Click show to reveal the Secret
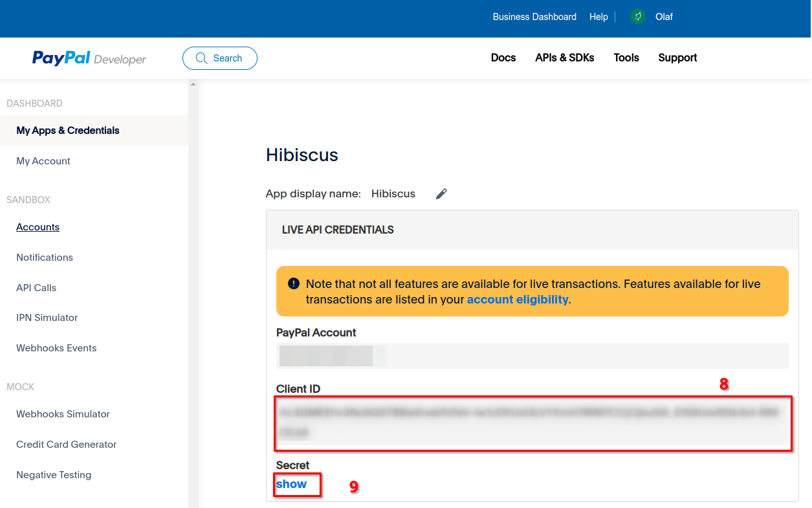This screenshot has height=508, width=812. point(291,484)
